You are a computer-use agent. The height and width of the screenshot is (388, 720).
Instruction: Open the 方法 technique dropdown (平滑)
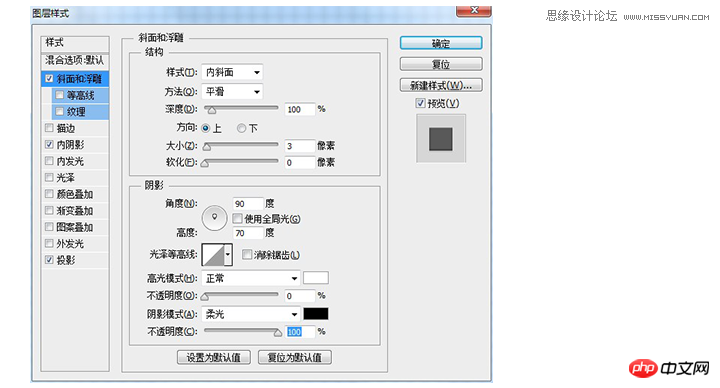(x=232, y=92)
